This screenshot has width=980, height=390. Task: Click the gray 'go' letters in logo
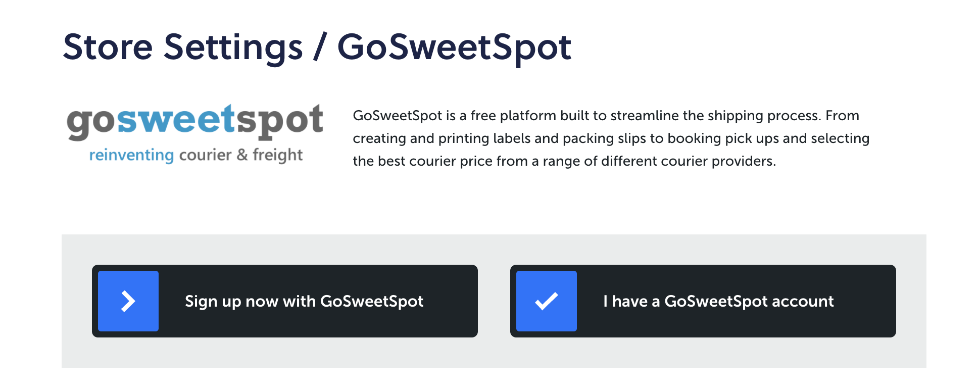[91, 124]
